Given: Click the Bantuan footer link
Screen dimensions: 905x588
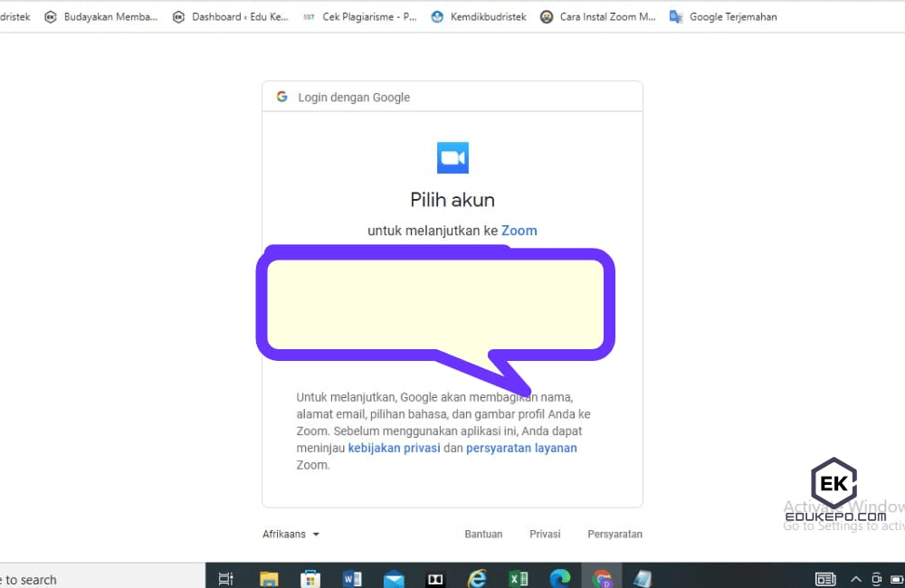Looking at the screenshot, I should (483, 534).
